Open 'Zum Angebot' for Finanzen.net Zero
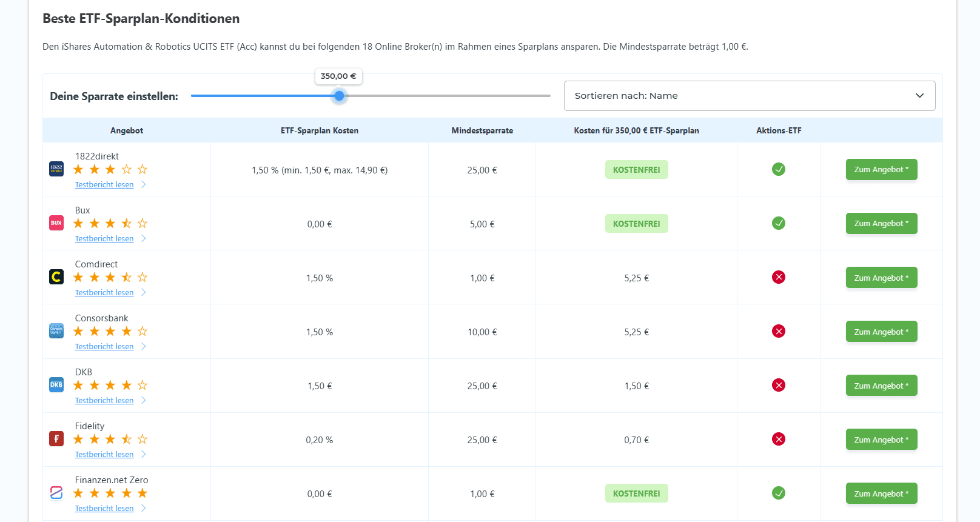 pyautogui.click(x=881, y=494)
